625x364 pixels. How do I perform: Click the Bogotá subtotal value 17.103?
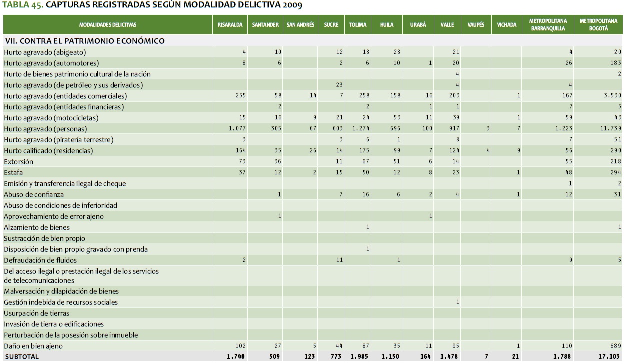click(610, 357)
